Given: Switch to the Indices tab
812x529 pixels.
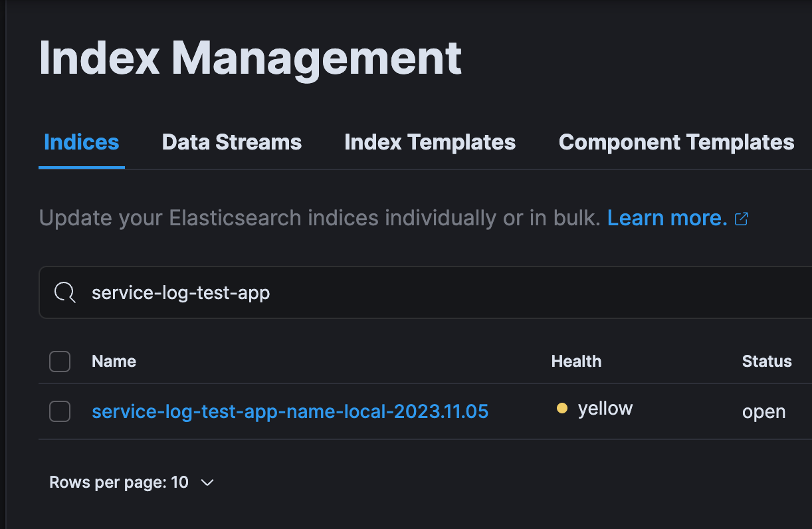Looking at the screenshot, I should [x=81, y=142].
